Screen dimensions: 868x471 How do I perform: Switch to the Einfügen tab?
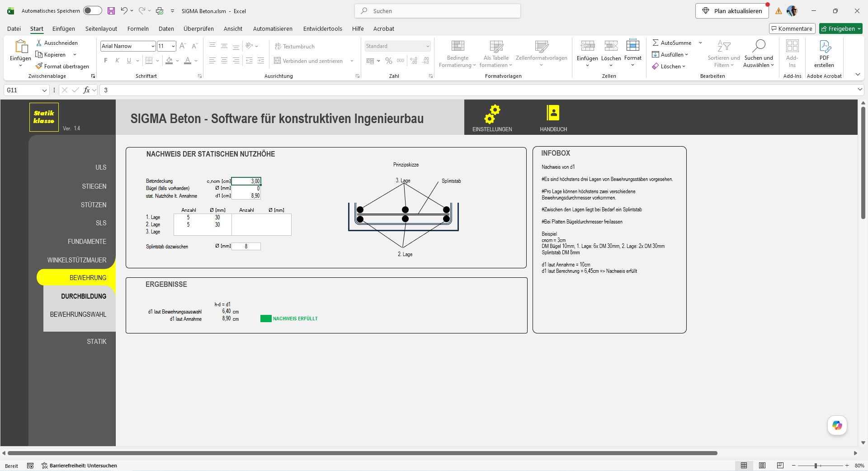tap(64, 29)
